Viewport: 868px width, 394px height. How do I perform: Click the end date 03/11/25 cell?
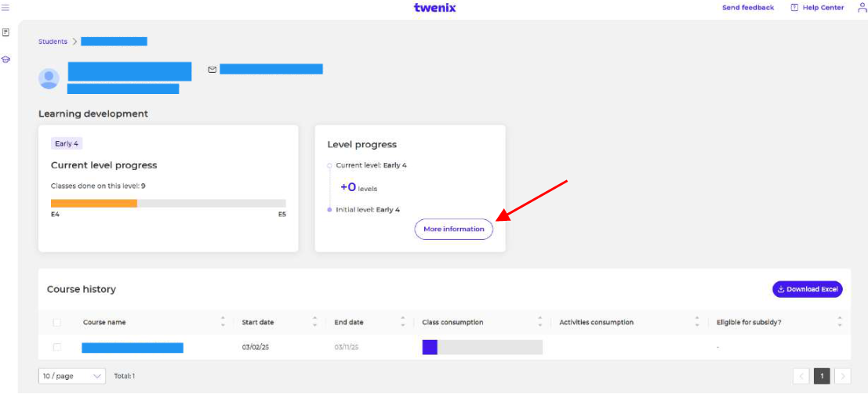[x=347, y=347]
